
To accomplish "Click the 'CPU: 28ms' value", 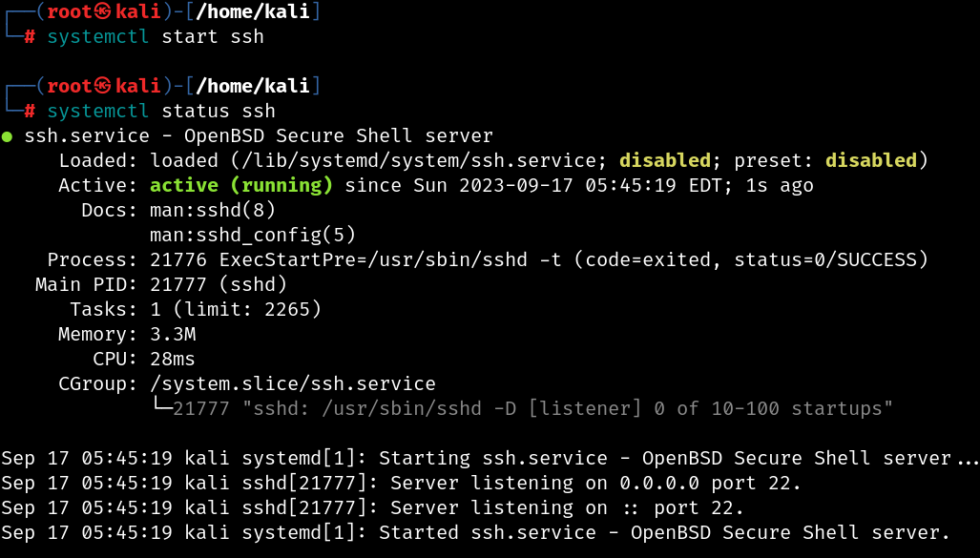I will pos(173,360).
